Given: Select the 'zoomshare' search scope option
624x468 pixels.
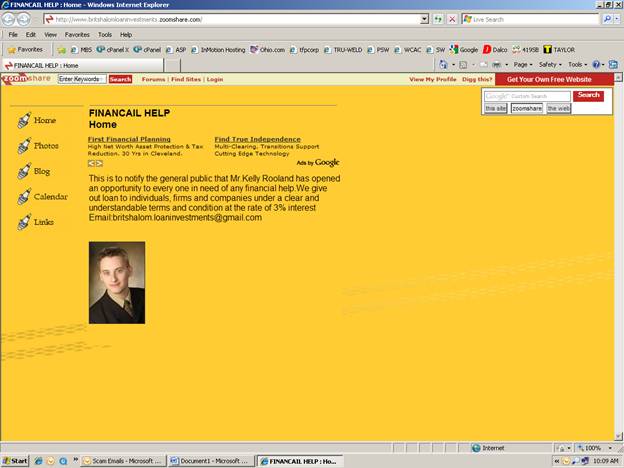Looking at the screenshot, I should pyautogui.click(x=527, y=108).
